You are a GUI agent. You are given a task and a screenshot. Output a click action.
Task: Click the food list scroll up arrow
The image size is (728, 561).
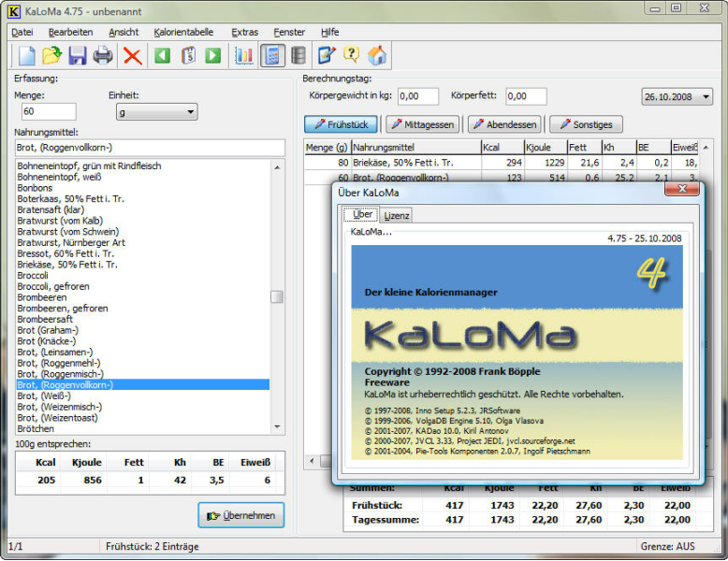pos(277,167)
